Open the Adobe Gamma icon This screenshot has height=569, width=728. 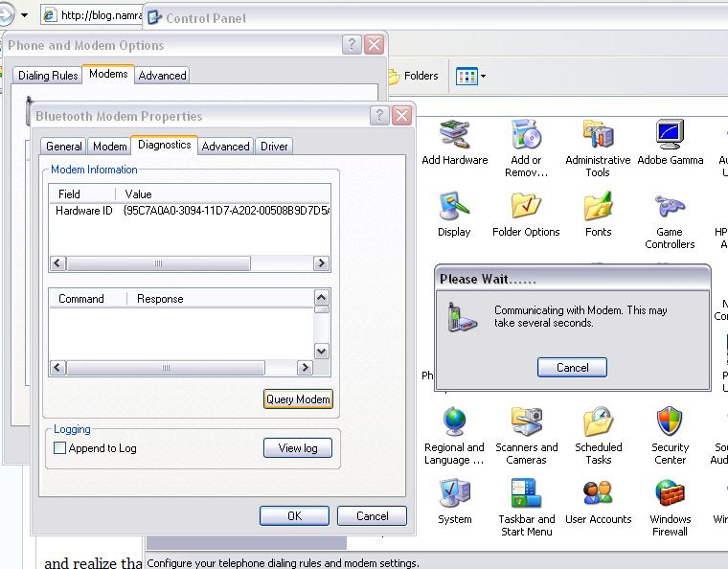coord(670,136)
